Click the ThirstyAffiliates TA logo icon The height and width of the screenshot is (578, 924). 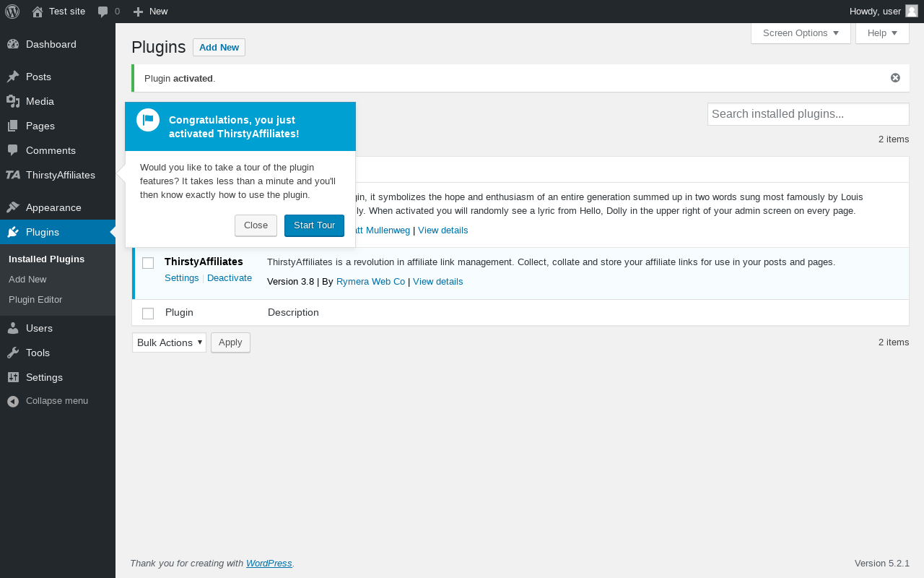(13, 175)
